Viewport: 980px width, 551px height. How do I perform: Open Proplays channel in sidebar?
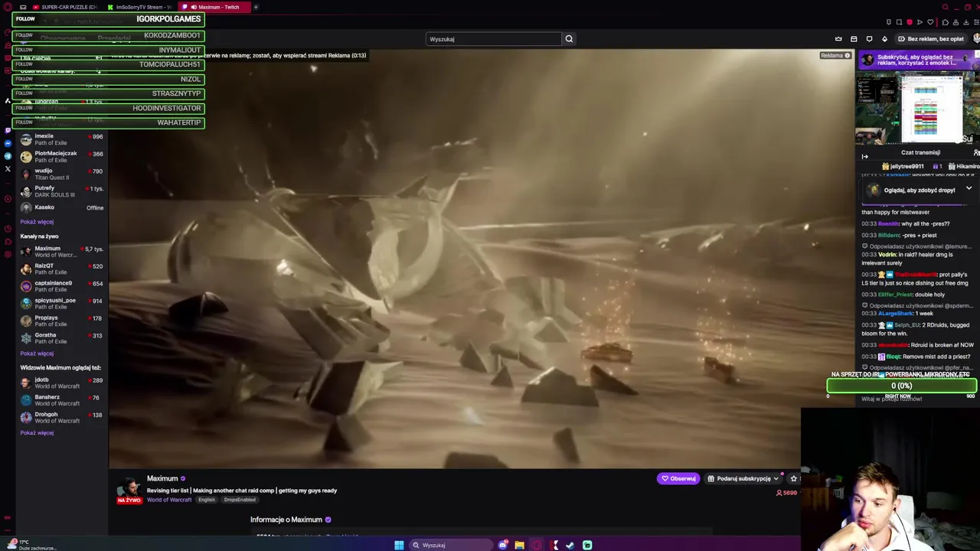(x=61, y=321)
